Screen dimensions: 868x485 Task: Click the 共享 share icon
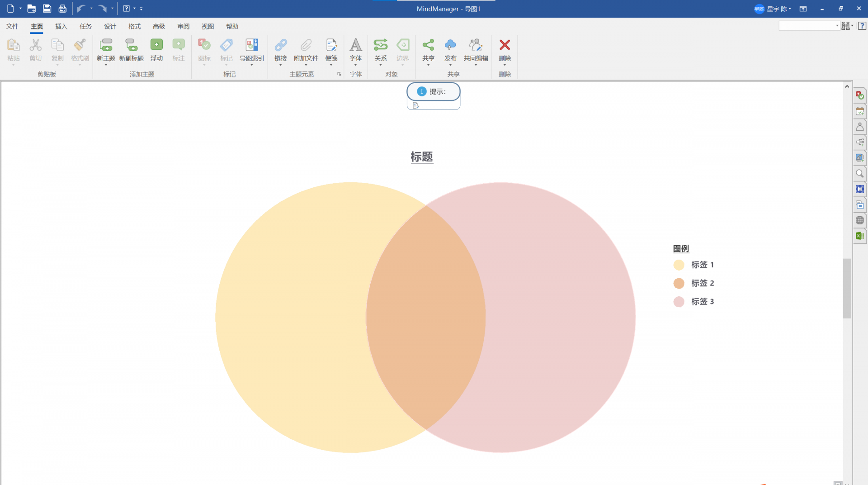(x=428, y=45)
